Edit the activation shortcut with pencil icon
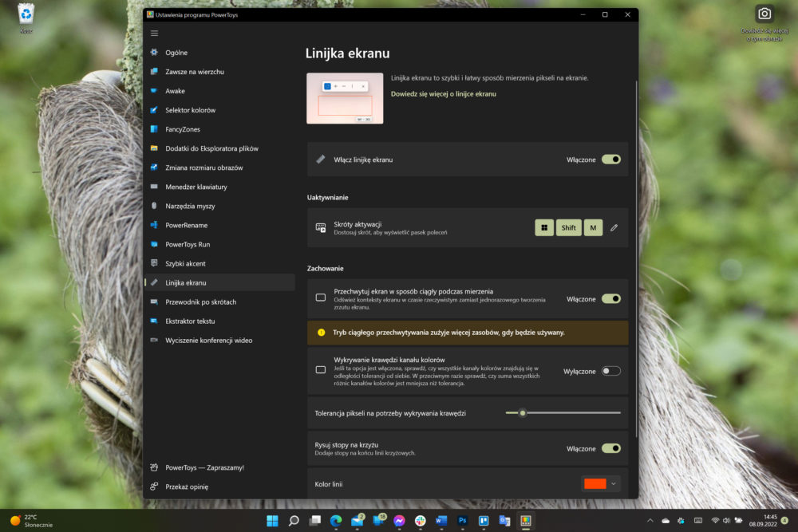Screen dimensions: 798x532 click(614, 228)
